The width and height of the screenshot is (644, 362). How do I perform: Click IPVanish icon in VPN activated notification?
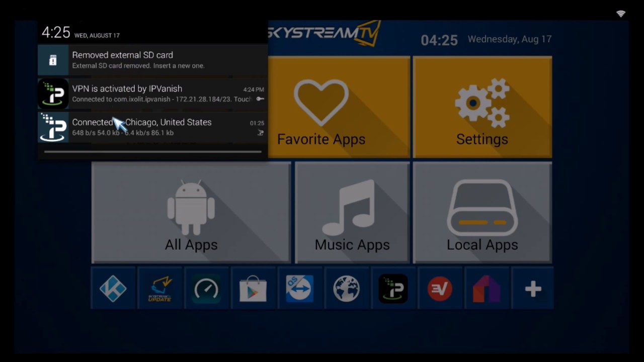53,94
